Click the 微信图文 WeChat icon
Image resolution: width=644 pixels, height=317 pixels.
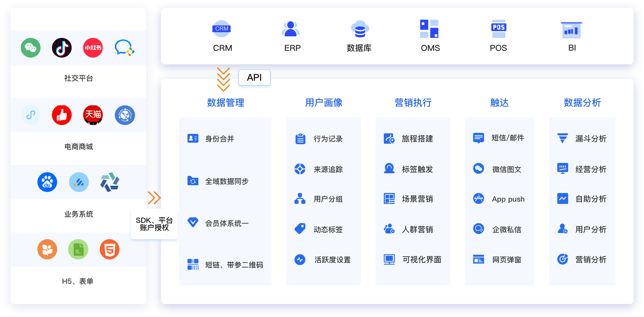coord(479,168)
